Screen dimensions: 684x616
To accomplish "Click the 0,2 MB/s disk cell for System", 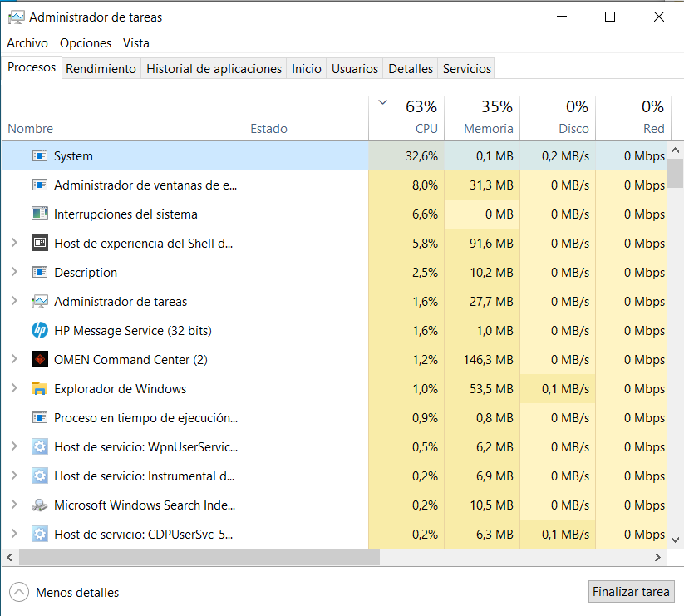I will pos(558,155).
